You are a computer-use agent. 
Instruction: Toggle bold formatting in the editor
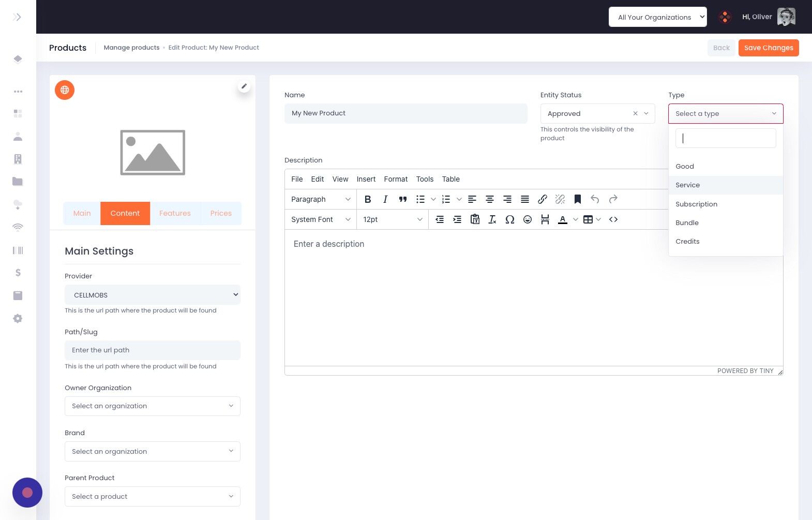coord(368,199)
